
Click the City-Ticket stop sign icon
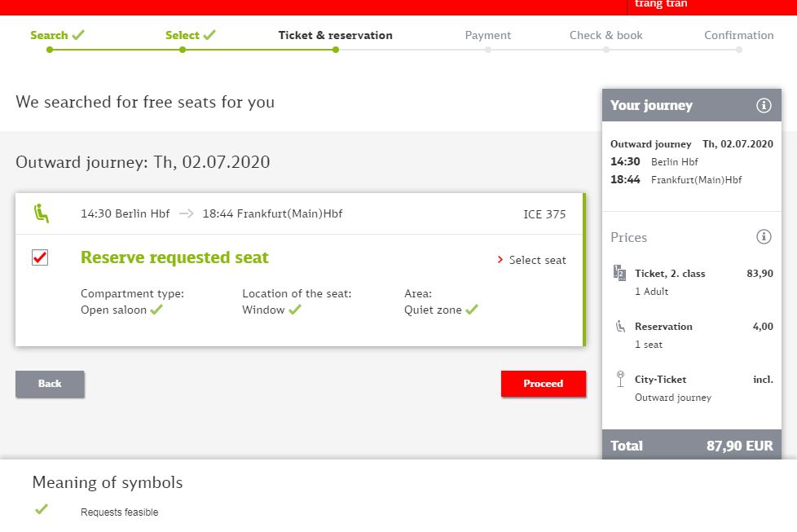tap(619, 380)
